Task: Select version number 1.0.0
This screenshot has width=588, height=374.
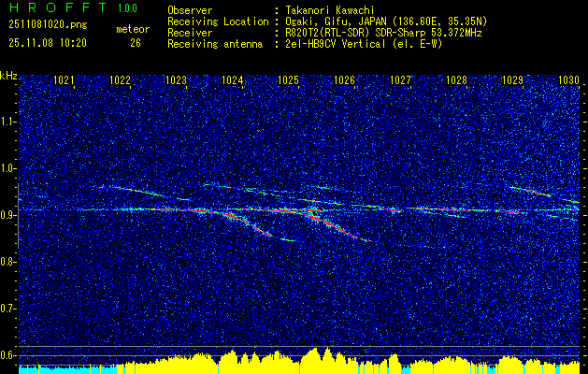Action: (127, 8)
